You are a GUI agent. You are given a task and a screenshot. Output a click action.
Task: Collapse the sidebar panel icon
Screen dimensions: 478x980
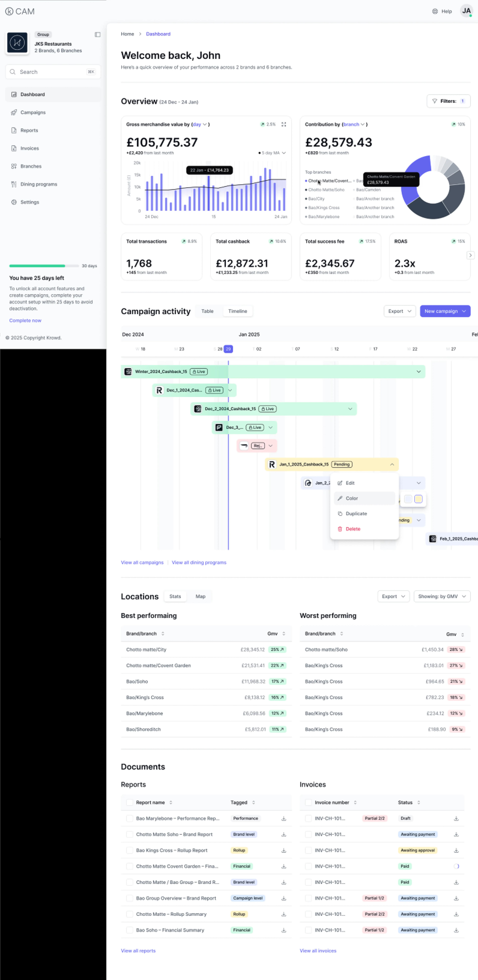pos(97,35)
